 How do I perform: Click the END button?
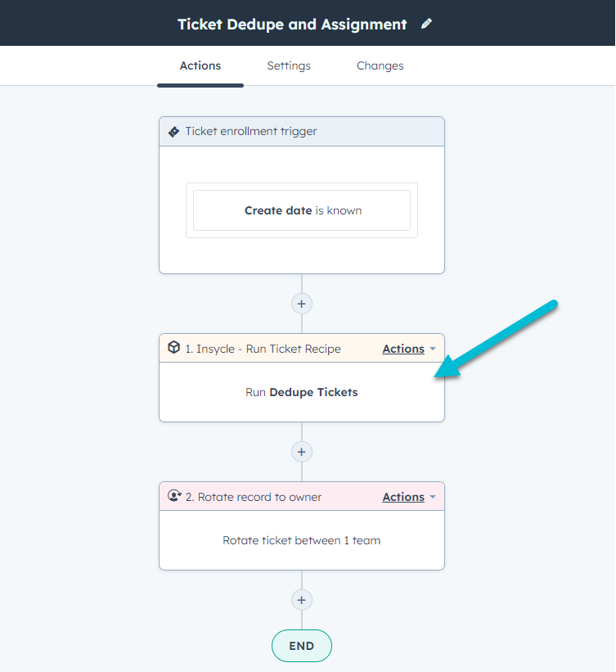tap(301, 646)
